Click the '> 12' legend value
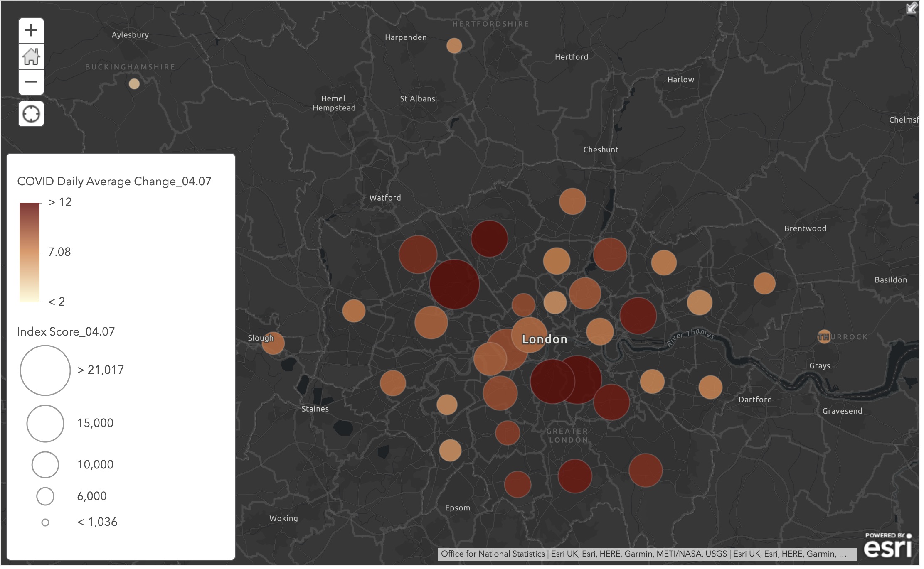This screenshot has height=569, width=924. 60,202
